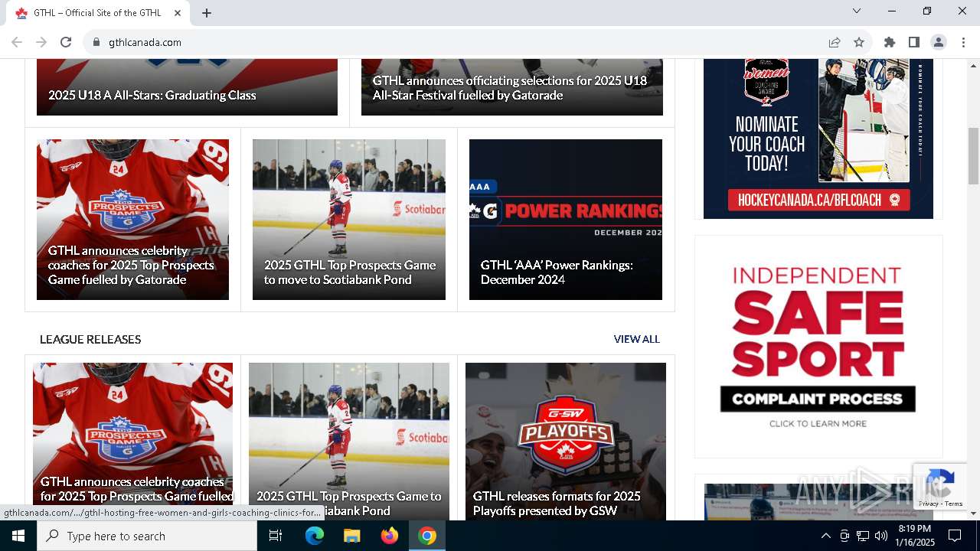Viewport: 980px width, 551px height.
Task: Open Chrome profile avatar
Action: click(939, 42)
